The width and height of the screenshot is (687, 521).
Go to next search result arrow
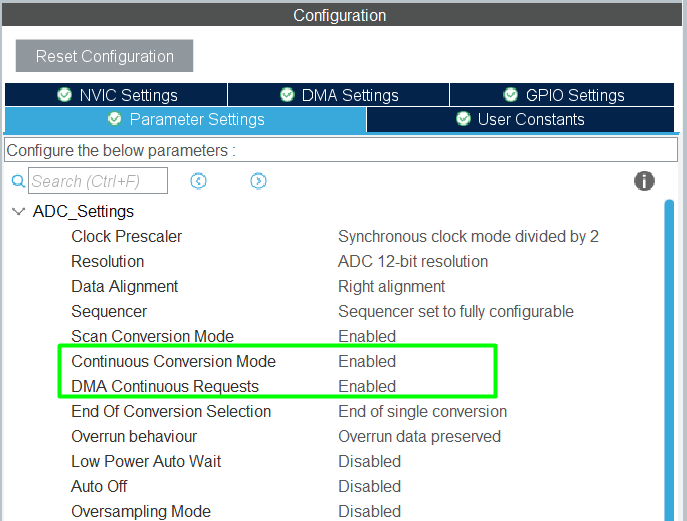(x=258, y=181)
